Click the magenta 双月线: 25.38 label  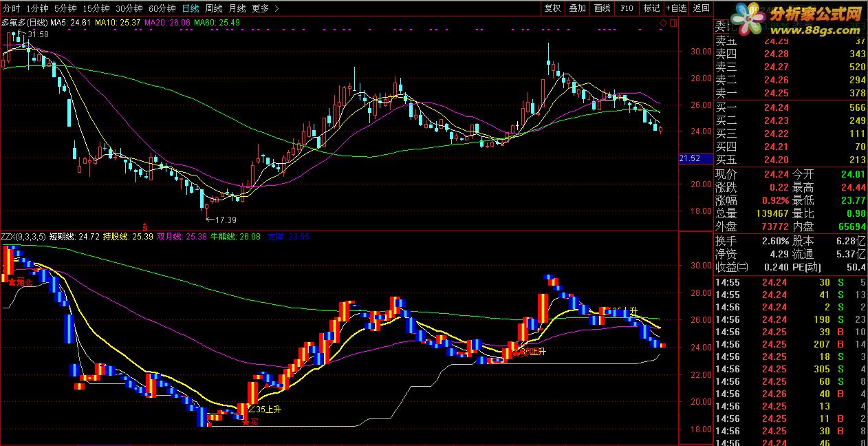coord(182,237)
